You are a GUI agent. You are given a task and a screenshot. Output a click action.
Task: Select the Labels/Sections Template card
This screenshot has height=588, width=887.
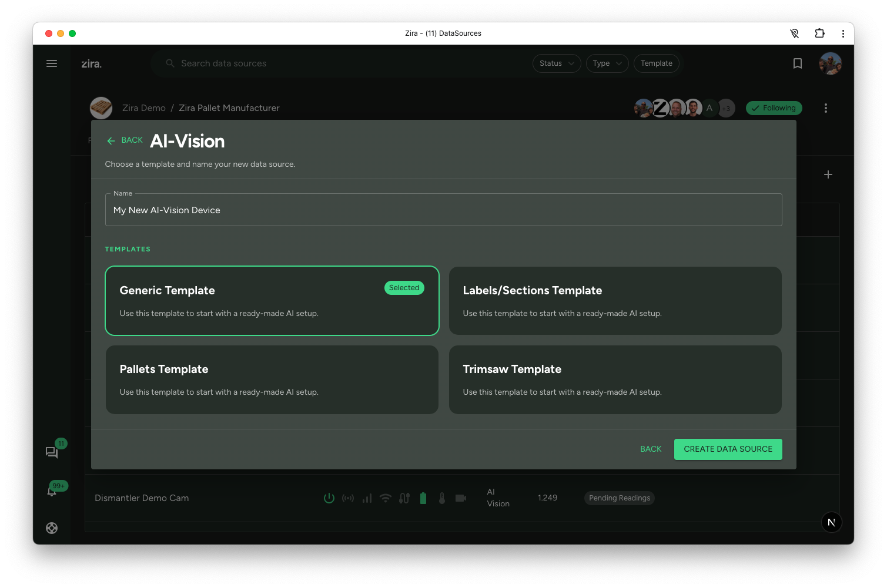[x=615, y=301]
